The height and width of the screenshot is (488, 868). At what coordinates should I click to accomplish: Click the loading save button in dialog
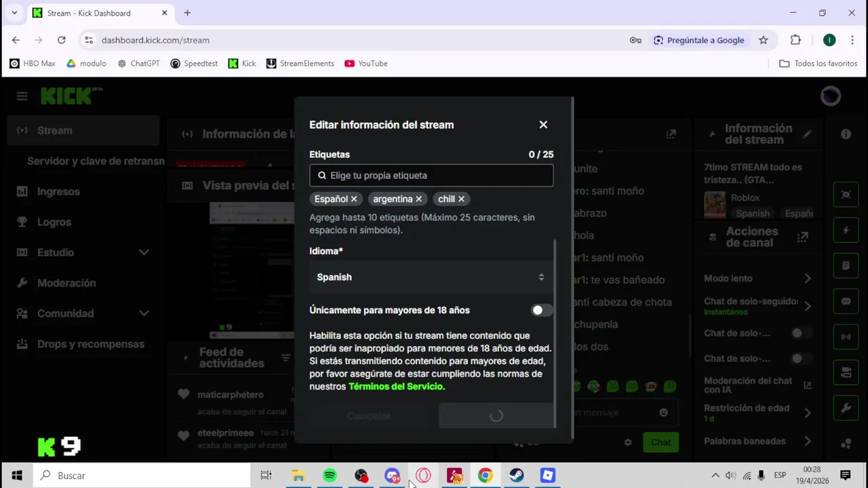(496, 416)
